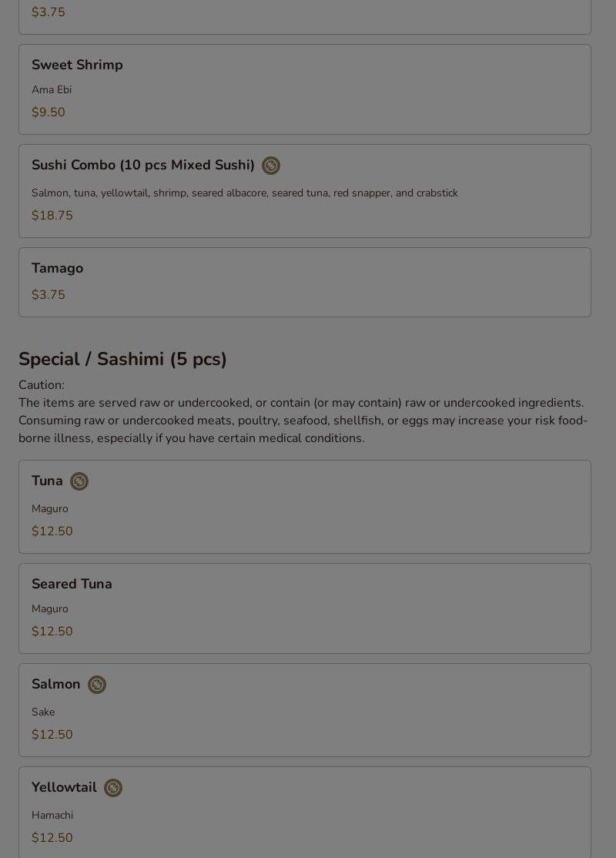Click the $9.50 Sweet Shrimp price
The width and height of the screenshot is (616, 858).
click(x=49, y=112)
